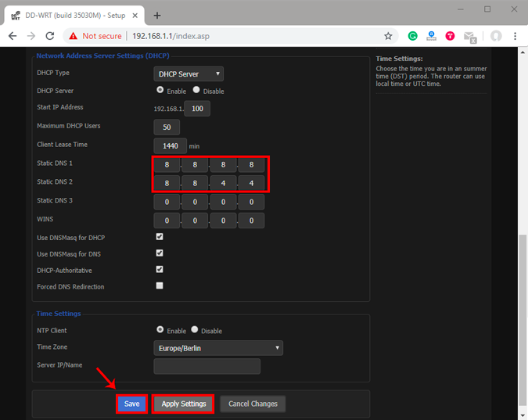Open a new browser tab
The image size is (528, 420).
point(156,15)
